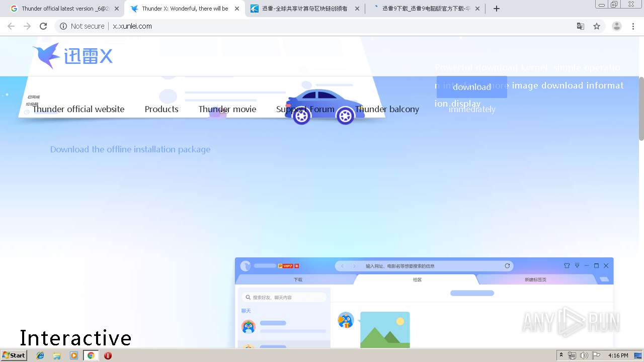
Task: Close the third tab about shared computing and blockchain
Action: (x=357, y=9)
